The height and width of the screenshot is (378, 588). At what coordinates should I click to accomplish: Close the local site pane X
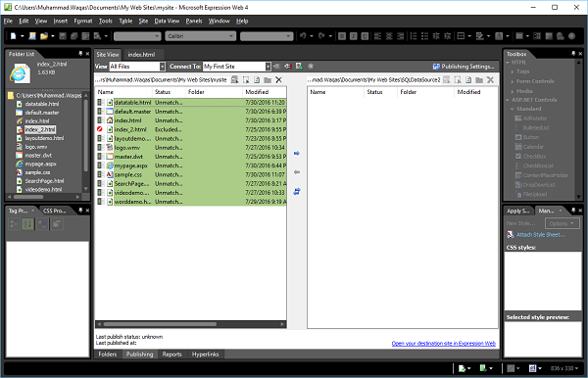tap(278, 79)
